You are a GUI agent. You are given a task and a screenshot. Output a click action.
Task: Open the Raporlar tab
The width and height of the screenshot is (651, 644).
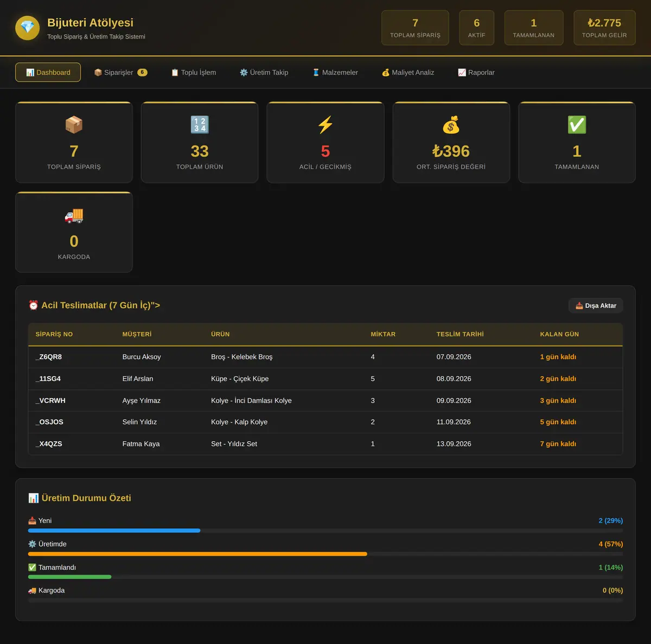tap(476, 72)
